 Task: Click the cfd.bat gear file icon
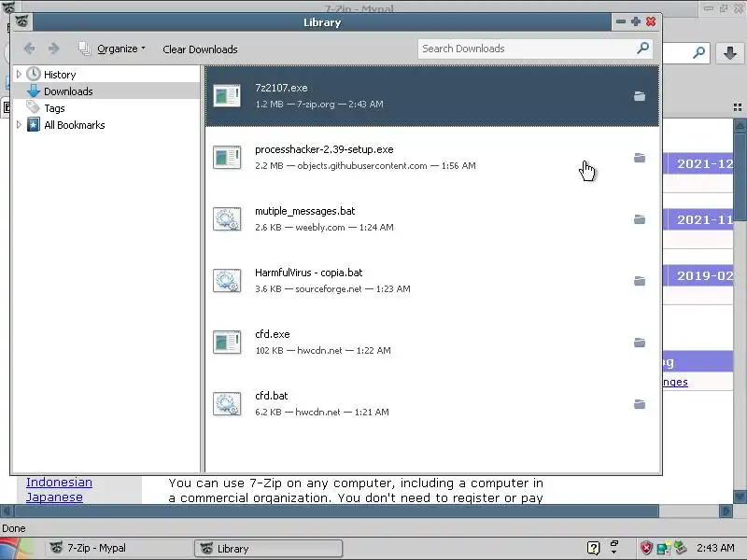coord(227,404)
